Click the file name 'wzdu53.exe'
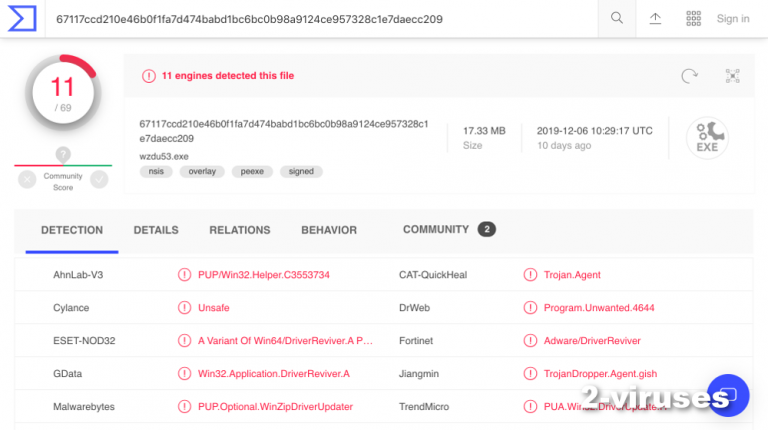768x430 pixels. click(164, 156)
